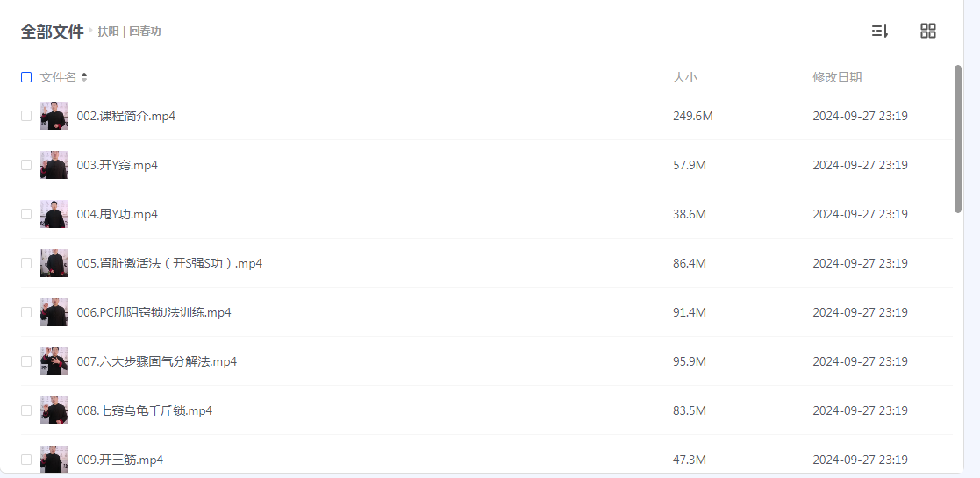This screenshot has height=478, width=980.
Task: Click the vertical scrollbar of file list
Action: click(957, 139)
